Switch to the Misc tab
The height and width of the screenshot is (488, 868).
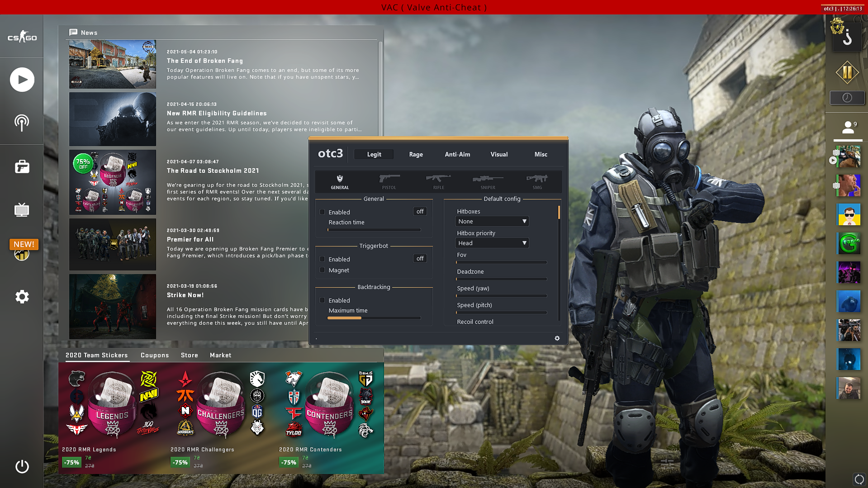pos(541,154)
